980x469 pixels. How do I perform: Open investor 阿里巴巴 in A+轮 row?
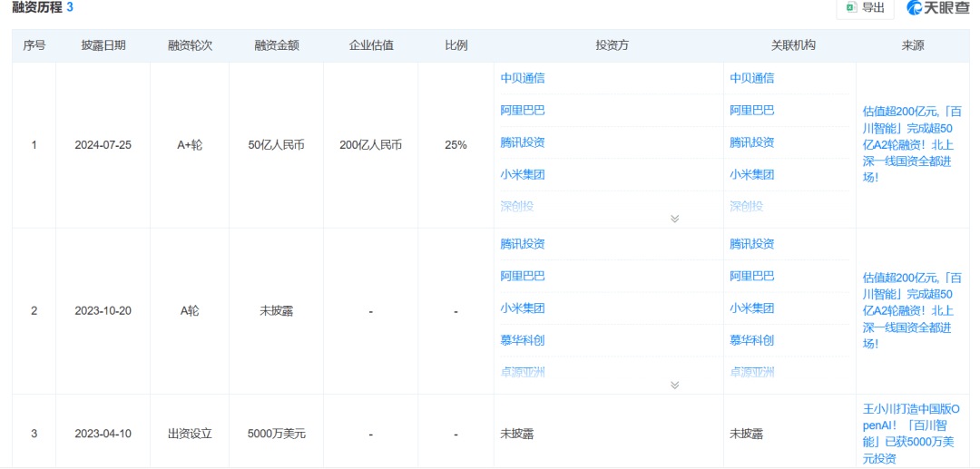(523, 111)
